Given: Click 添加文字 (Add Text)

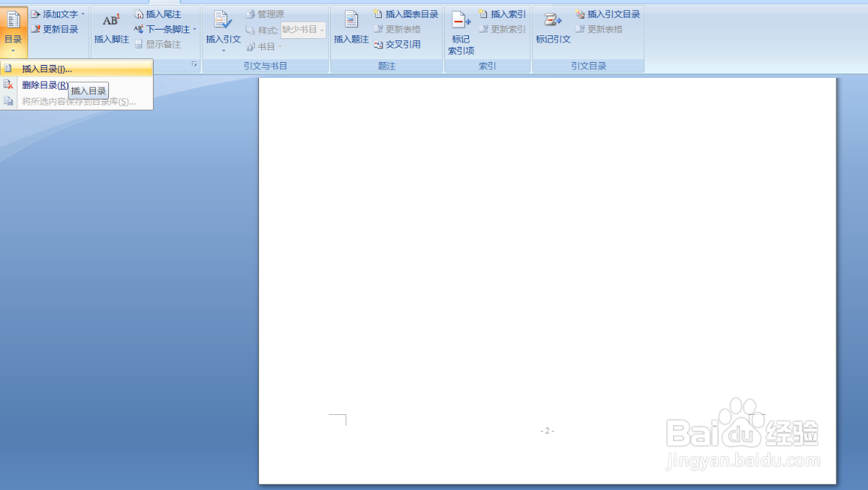Looking at the screenshot, I should (x=58, y=14).
